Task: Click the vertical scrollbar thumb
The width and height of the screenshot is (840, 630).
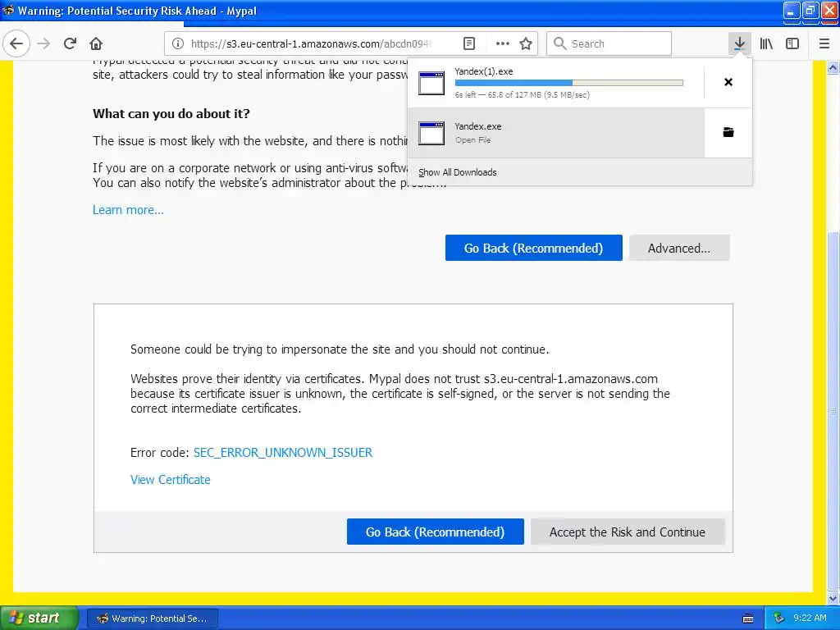Action: coord(833,411)
